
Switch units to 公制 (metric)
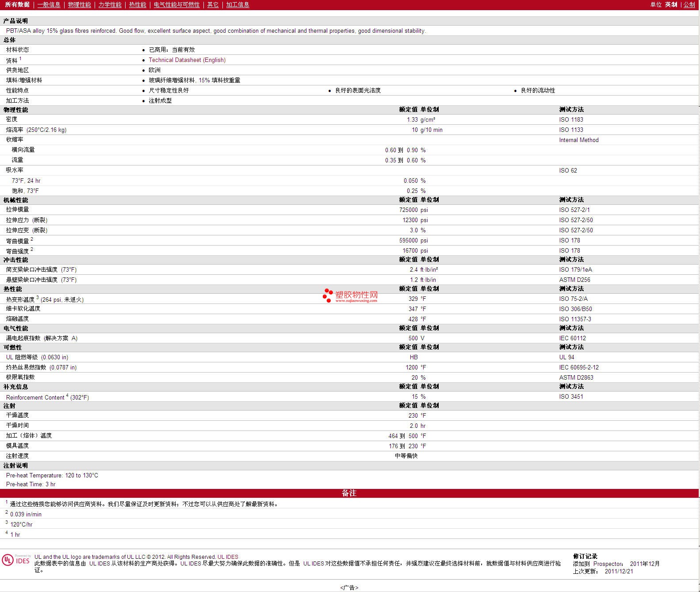[689, 4]
